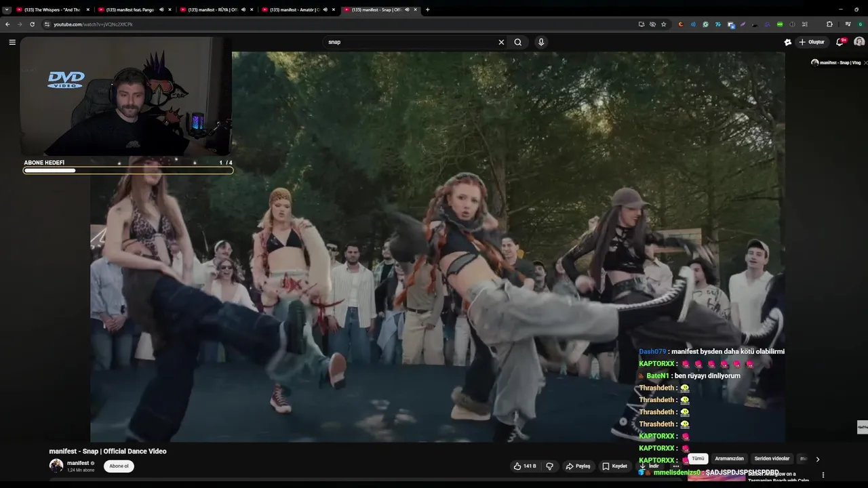Open the Extensions puzzle icon
This screenshot has width=868, height=488.
[829, 24]
